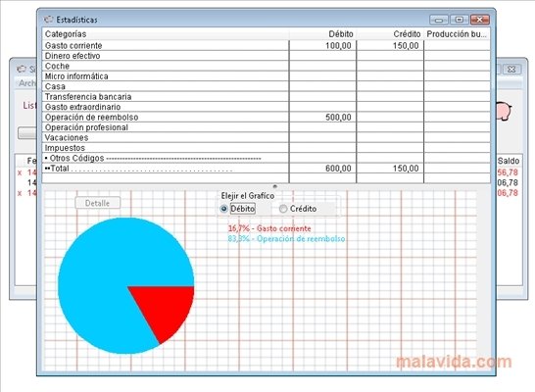Maximize the Estadísticas window
535x392 pixels.
point(460,20)
